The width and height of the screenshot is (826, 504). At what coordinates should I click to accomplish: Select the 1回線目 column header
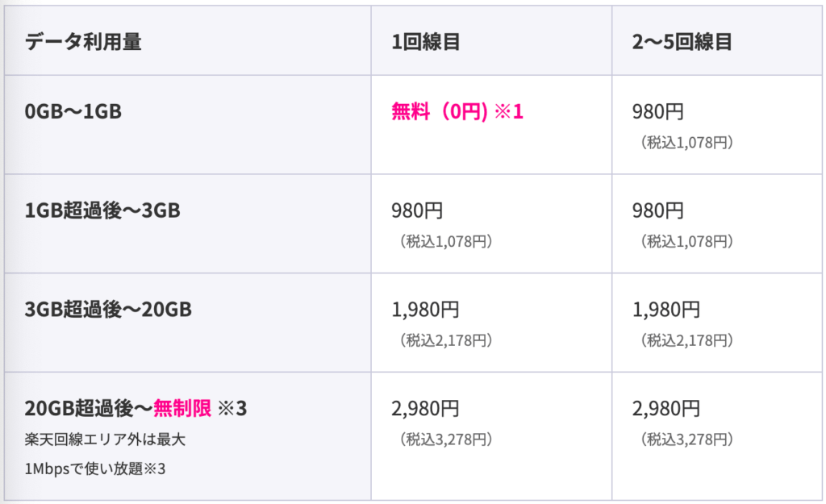pyautogui.click(x=426, y=42)
